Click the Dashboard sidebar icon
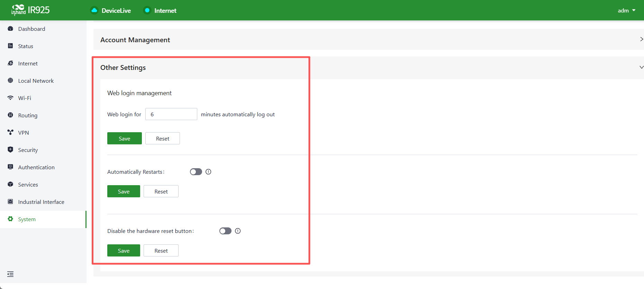 point(10,29)
